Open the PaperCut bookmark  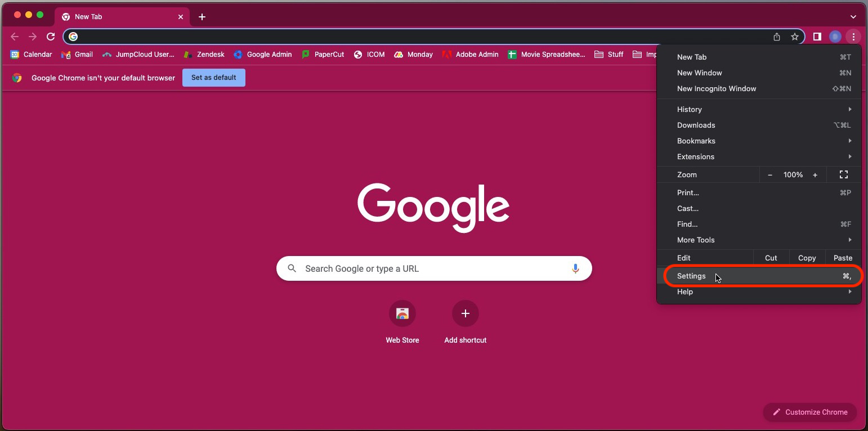pyautogui.click(x=323, y=55)
